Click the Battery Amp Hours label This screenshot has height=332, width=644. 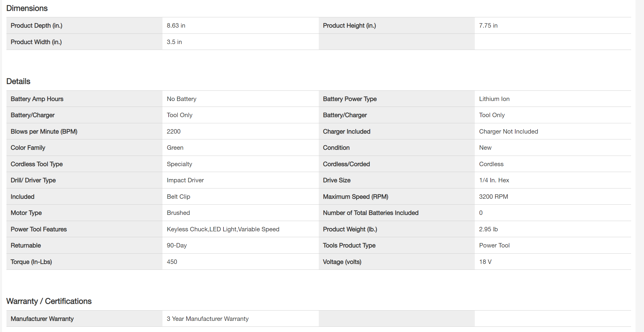coord(37,99)
